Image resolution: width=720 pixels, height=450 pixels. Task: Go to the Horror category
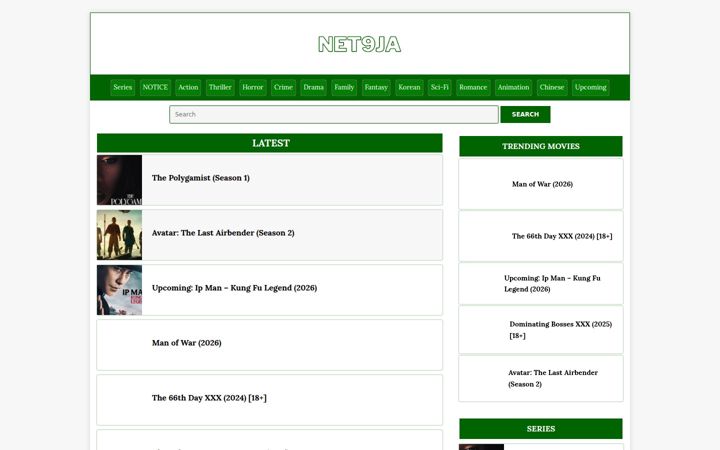[253, 87]
